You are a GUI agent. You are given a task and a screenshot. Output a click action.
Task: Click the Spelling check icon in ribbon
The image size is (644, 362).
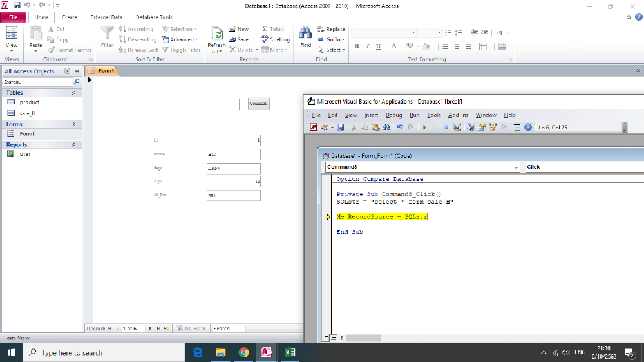click(276, 39)
